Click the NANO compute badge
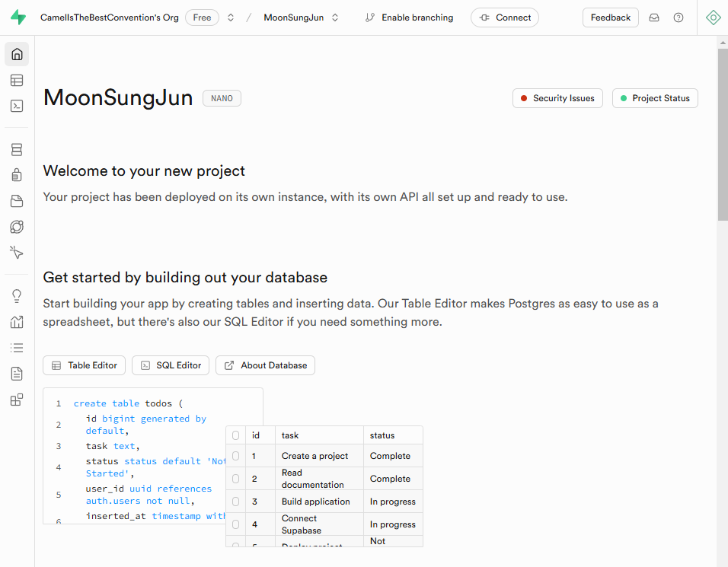This screenshot has width=728, height=567. coord(222,98)
